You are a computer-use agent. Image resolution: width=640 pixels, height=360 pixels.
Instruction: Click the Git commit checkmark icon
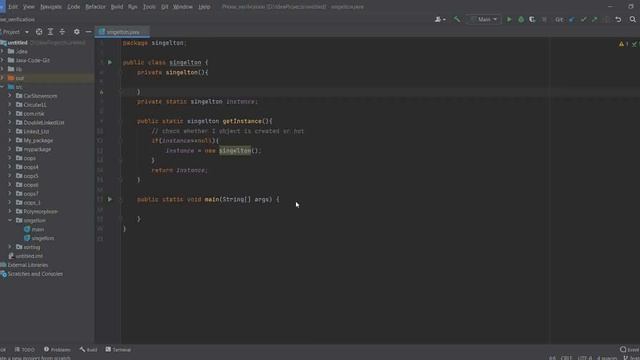coord(584,19)
